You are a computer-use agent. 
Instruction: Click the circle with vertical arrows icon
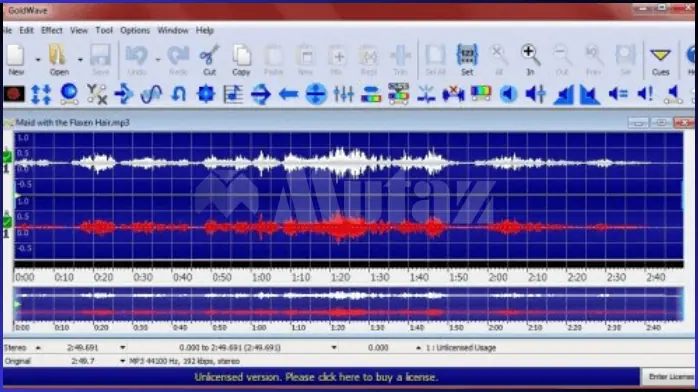(316, 94)
